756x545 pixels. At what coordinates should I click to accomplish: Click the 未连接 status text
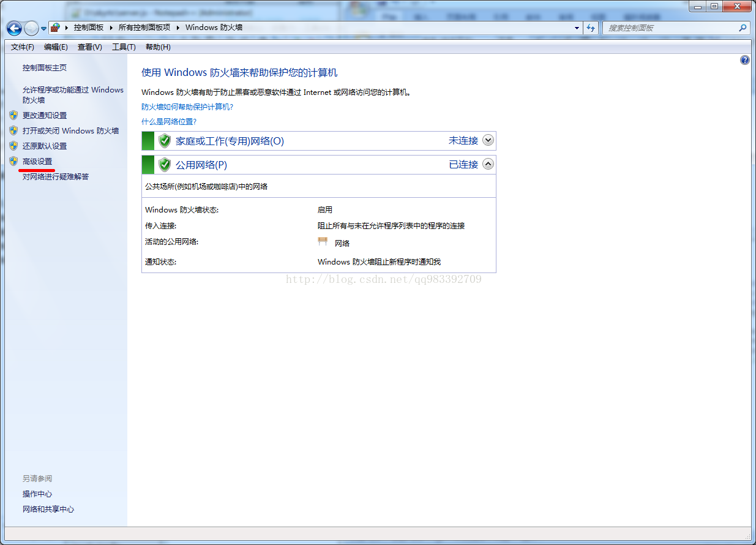[x=463, y=140]
